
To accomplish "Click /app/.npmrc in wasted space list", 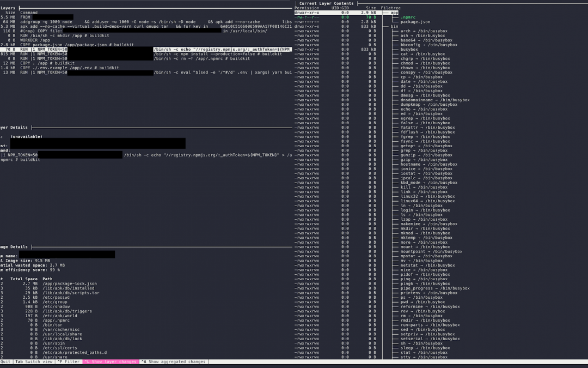I will [56, 321].
